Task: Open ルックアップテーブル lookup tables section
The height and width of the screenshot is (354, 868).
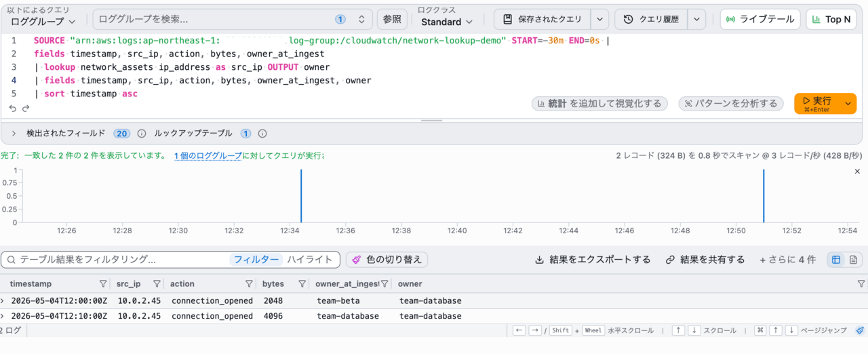Action: (x=193, y=134)
